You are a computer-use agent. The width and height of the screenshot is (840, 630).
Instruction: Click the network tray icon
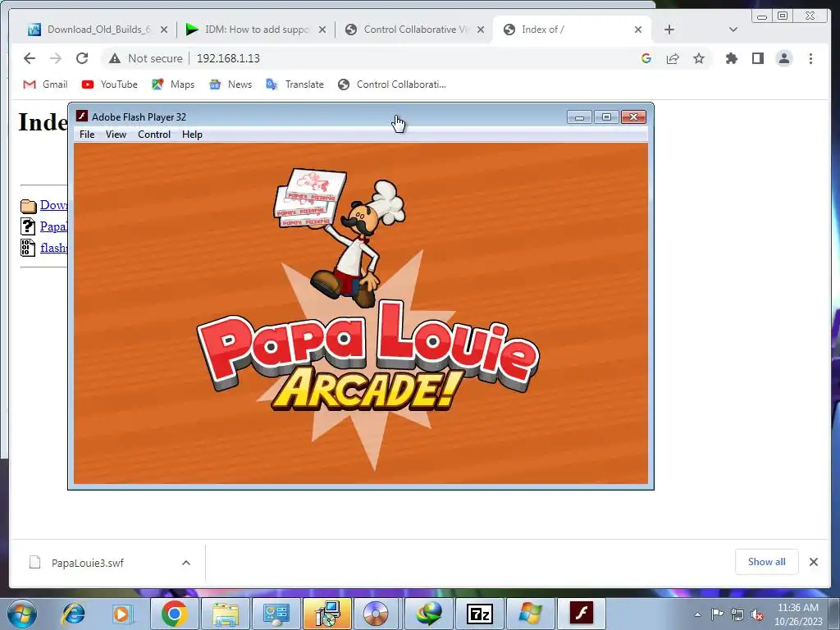737,614
